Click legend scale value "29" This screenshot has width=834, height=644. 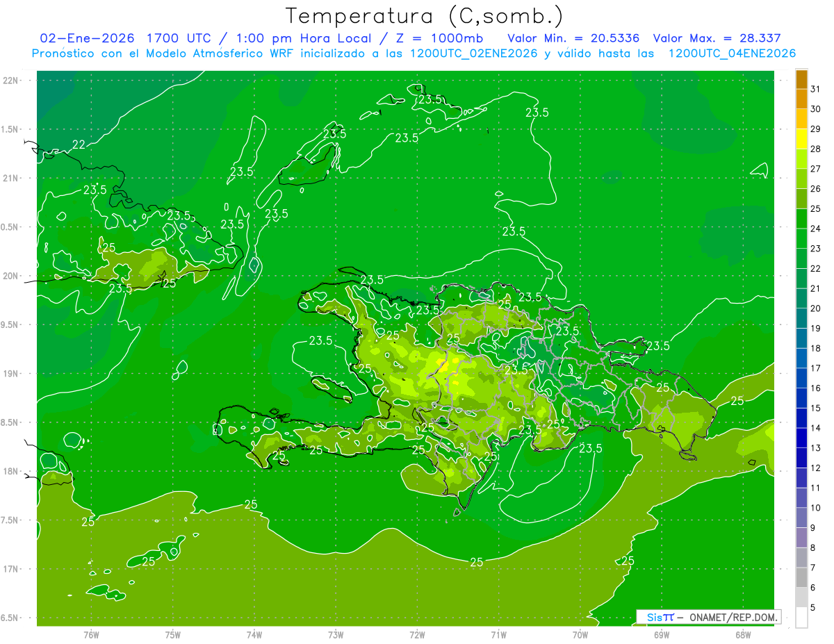pos(816,129)
